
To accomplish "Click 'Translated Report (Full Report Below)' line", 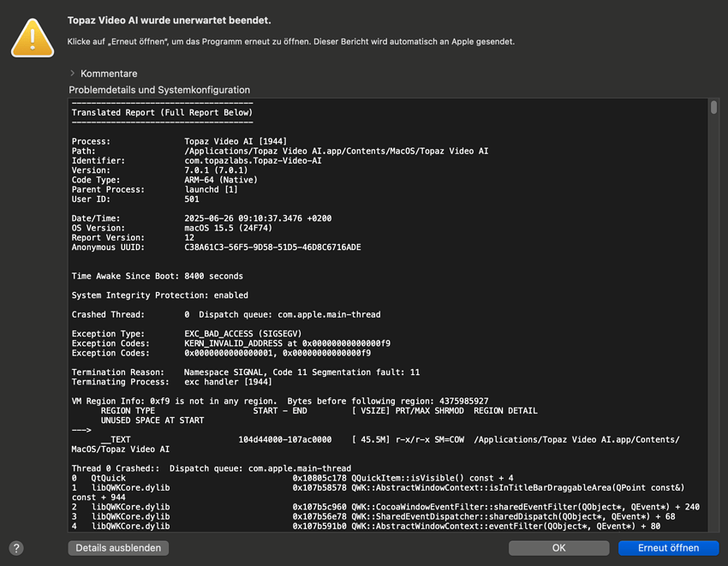I will click(x=162, y=112).
